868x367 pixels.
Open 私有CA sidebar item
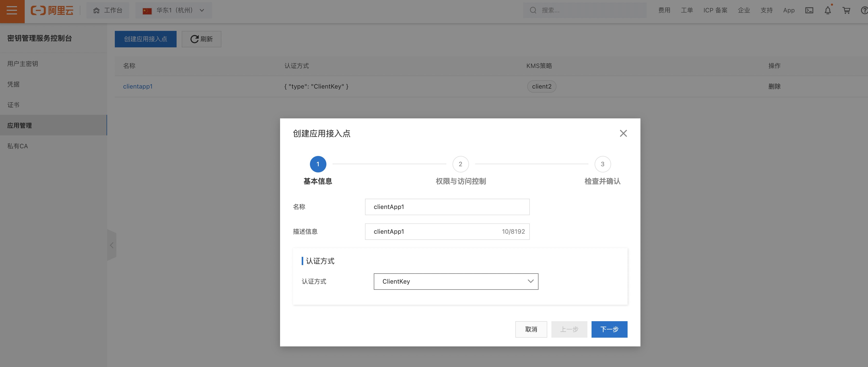click(x=18, y=146)
